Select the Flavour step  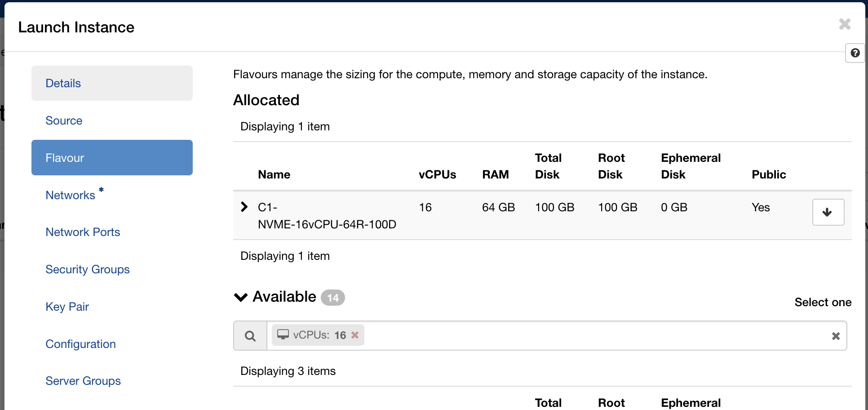click(112, 158)
